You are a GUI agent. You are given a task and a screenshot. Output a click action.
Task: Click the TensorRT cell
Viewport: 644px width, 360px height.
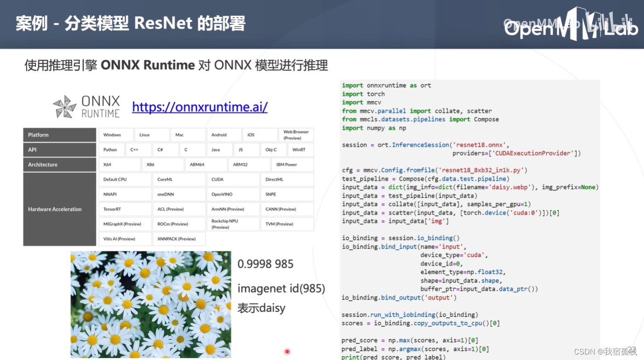[x=125, y=209]
